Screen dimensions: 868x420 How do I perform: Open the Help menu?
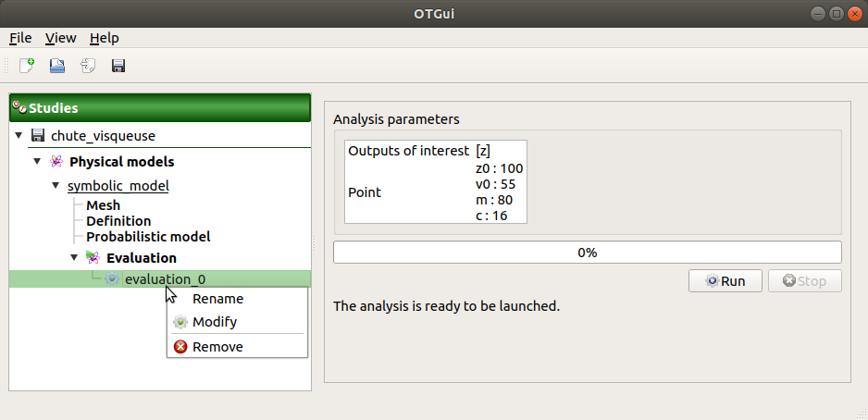(104, 38)
